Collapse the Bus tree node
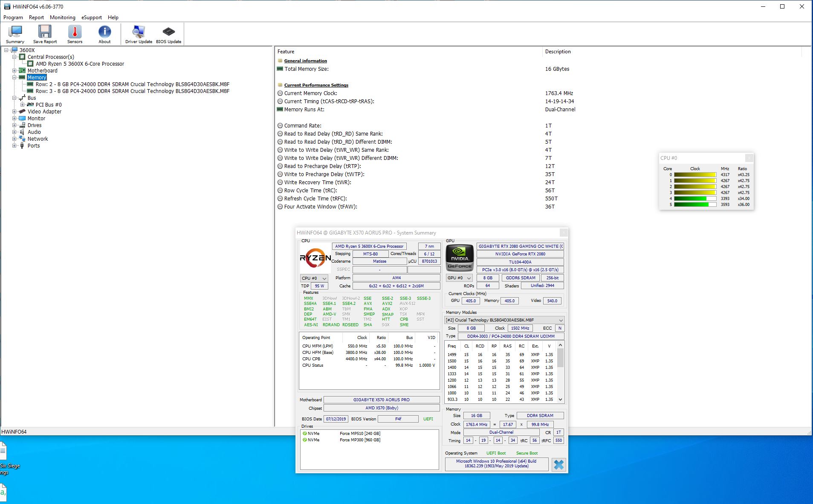Viewport: 813px width, 504px height. coord(14,98)
